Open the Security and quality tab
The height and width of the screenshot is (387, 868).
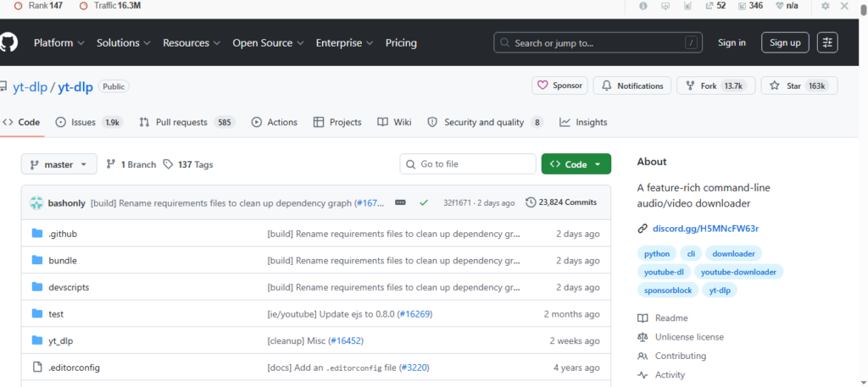486,122
